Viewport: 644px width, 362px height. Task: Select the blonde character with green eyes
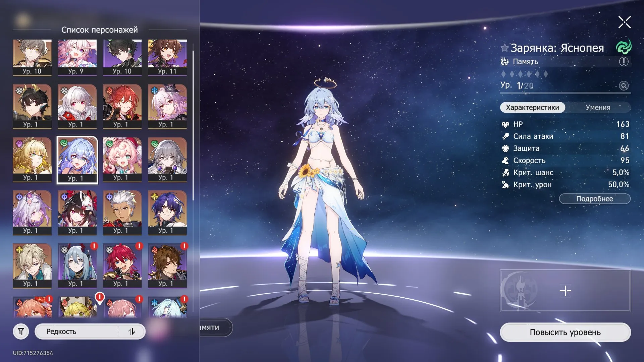32,160
